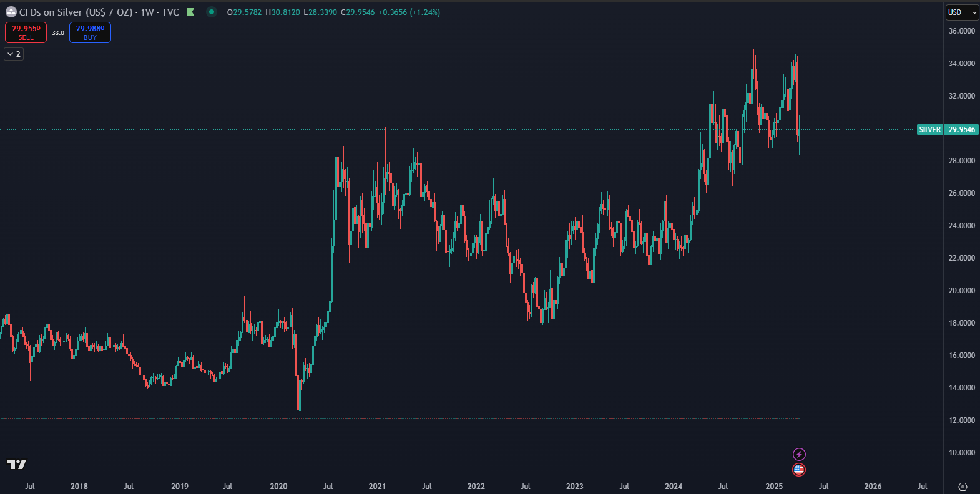980x494 pixels.
Task: Click the BUY button at 29.988
Action: click(90, 32)
